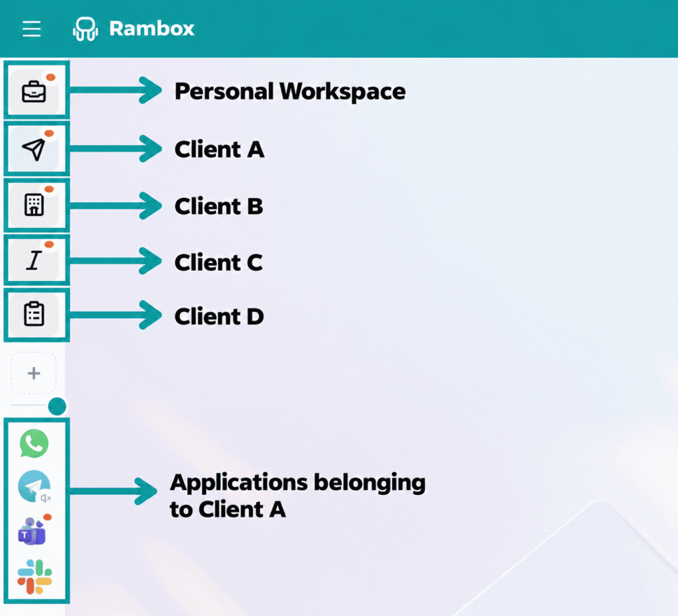Viewport: 678px width, 616px height.
Task: Switch to the paper plane workspace
Action: point(34,149)
